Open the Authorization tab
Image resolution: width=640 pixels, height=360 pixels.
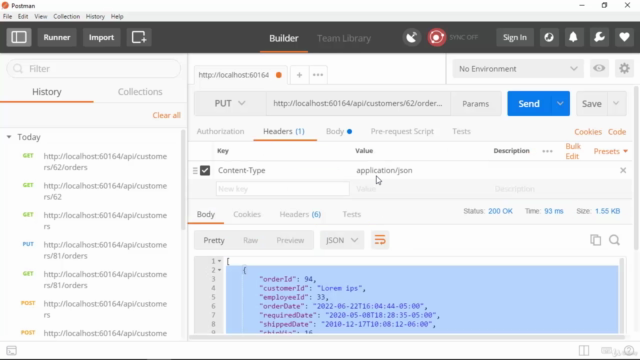(x=220, y=131)
